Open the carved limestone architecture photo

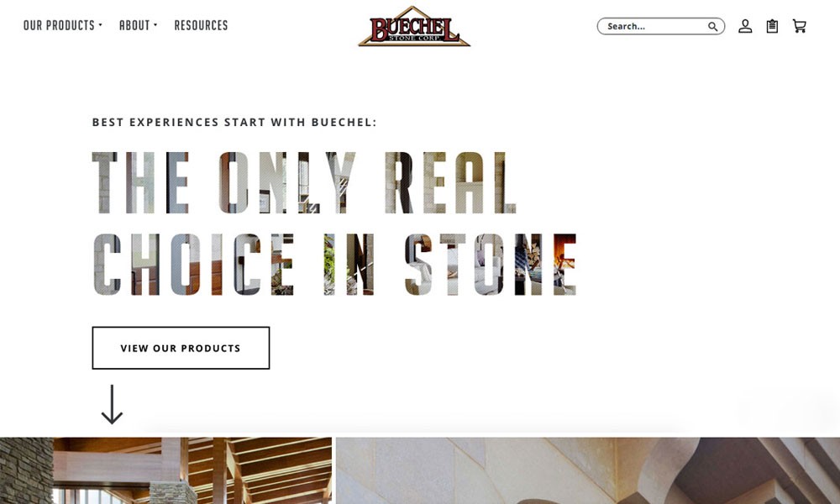point(588,470)
